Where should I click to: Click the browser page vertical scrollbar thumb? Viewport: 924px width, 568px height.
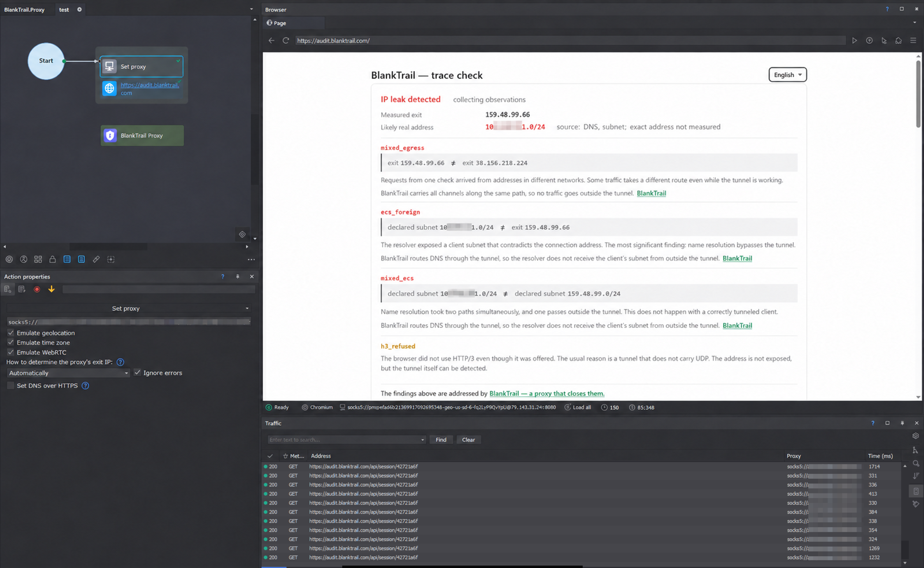(x=918, y=94)
